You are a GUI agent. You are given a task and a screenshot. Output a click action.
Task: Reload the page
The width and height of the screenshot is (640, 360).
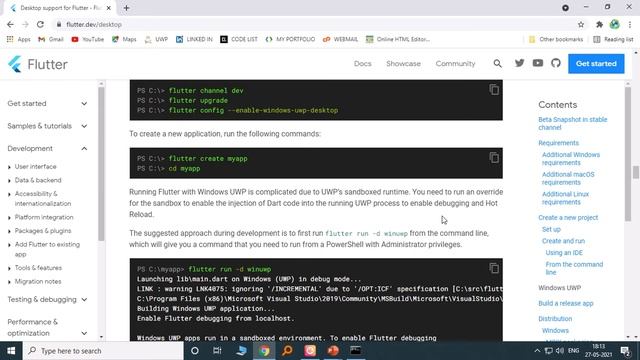click(40, 24)
